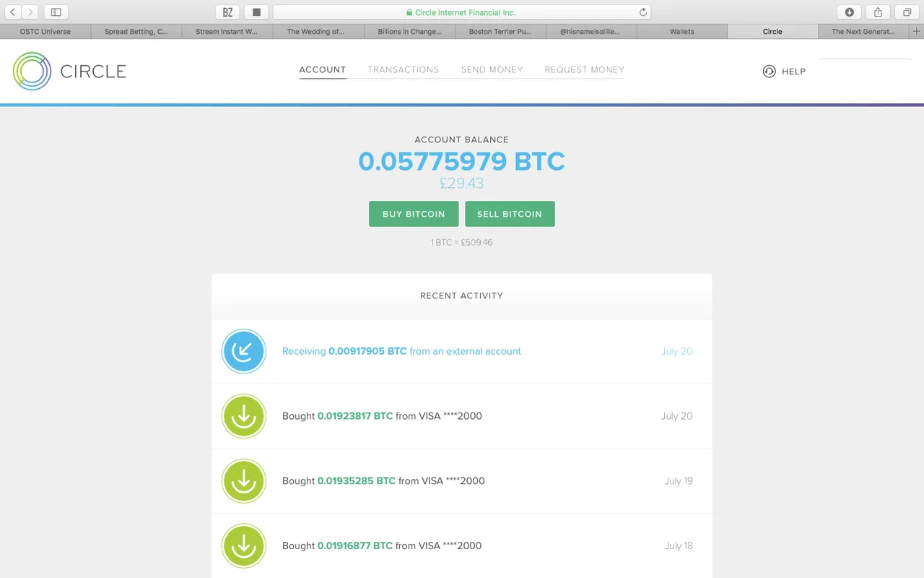
Task: Click the 0.05775979 BTC balance
Action: tap(462, 161)
